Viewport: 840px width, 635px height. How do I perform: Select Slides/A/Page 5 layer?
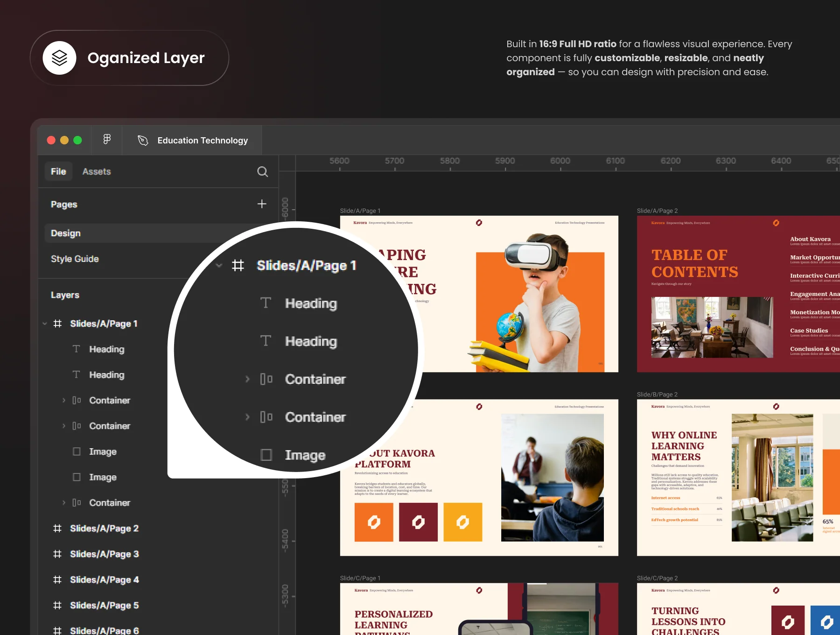(x=104, y=605)
